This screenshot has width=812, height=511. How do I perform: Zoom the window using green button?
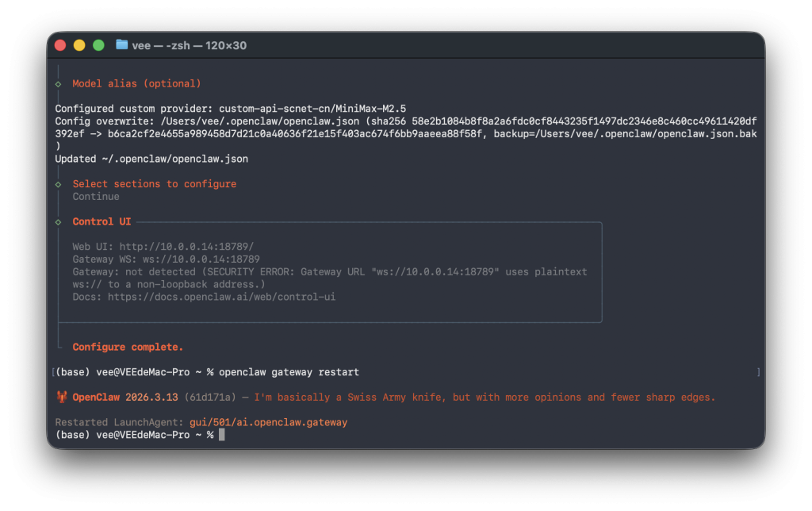[98, 45]
